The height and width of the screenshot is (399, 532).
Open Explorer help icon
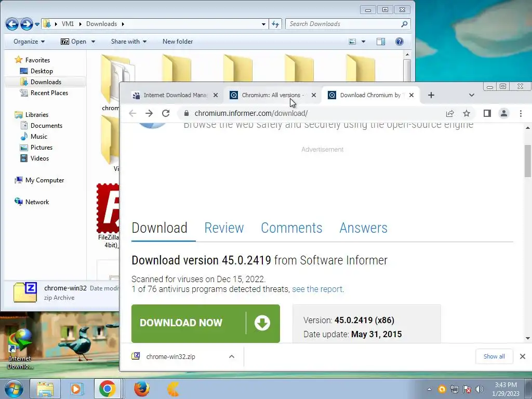click(x=400, y=42)
